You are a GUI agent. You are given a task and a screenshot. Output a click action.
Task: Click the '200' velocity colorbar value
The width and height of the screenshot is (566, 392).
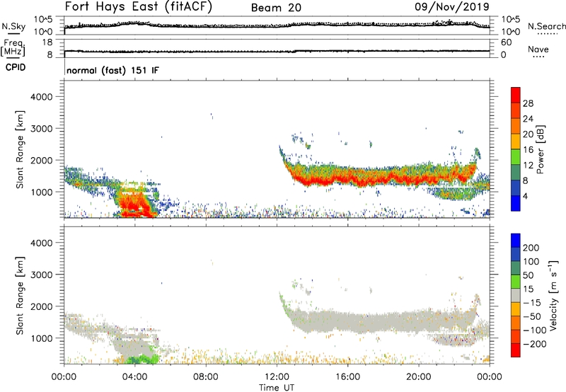531,248
